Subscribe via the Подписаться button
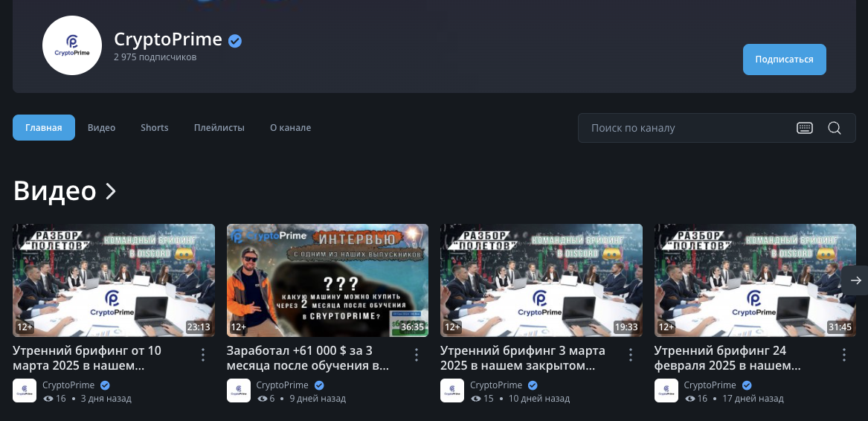This screenshot has width=868, height=421. click(x=785, y=60)
